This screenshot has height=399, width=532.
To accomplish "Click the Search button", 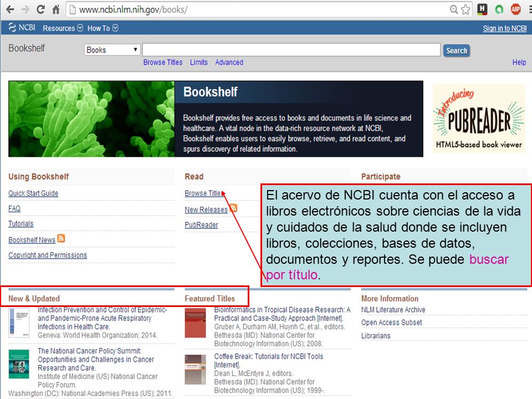I will click(456, 50).
